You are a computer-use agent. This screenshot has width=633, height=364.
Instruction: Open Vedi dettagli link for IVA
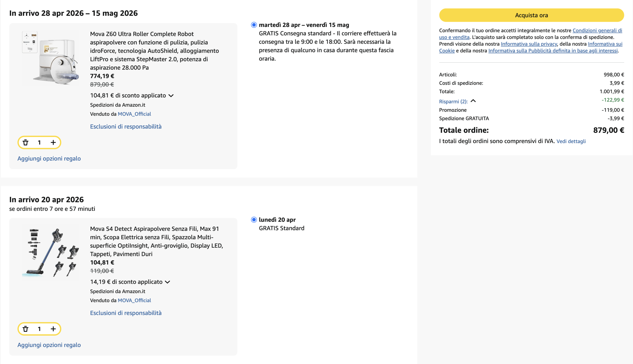click(x=571, y=141)
